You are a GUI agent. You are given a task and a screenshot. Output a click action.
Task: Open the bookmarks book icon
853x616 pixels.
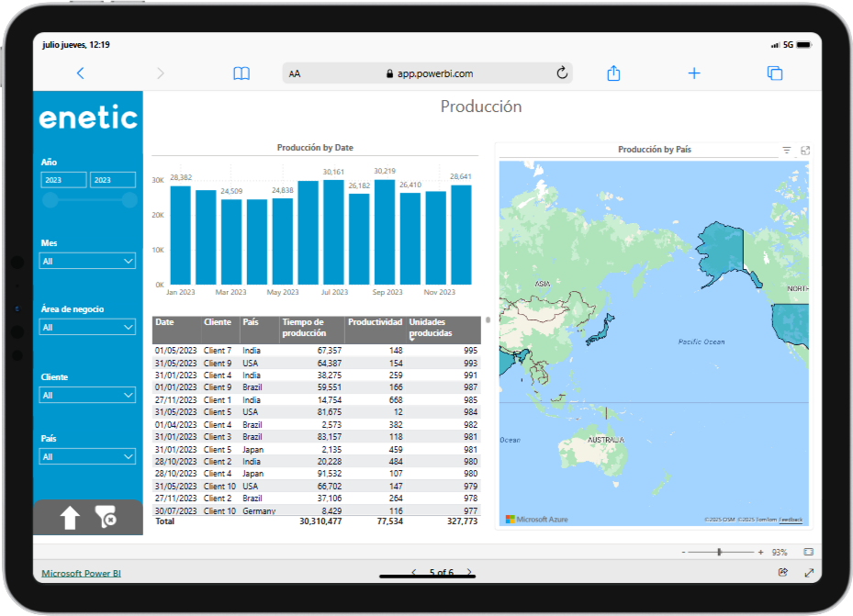241,73
